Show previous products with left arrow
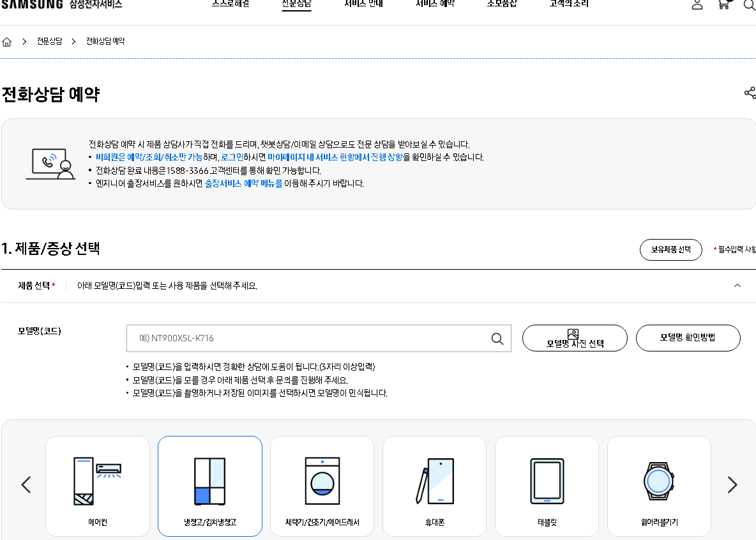Viewport: 756px width, 540px height. pos(26,484)
